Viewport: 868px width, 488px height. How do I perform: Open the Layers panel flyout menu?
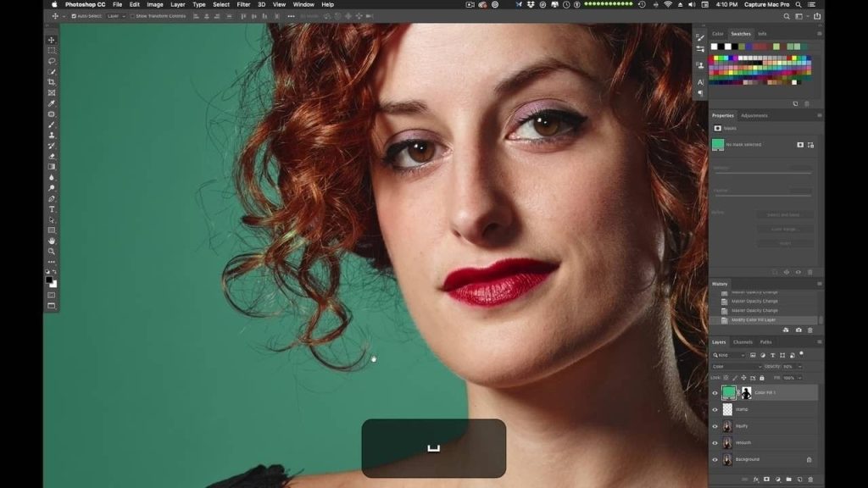tap(820, 342)
